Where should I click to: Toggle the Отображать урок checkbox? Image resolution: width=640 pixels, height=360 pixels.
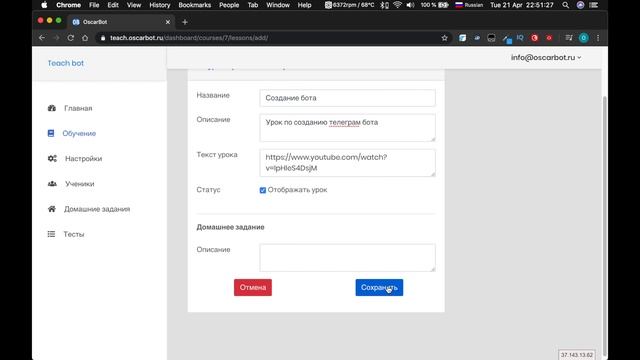(262, 190)
